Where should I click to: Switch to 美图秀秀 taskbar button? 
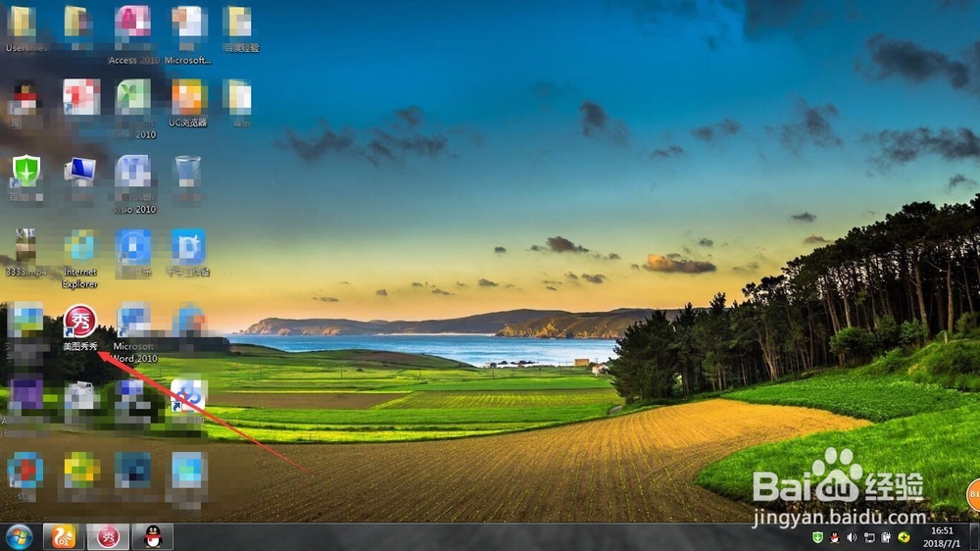(x=108, y=536)
